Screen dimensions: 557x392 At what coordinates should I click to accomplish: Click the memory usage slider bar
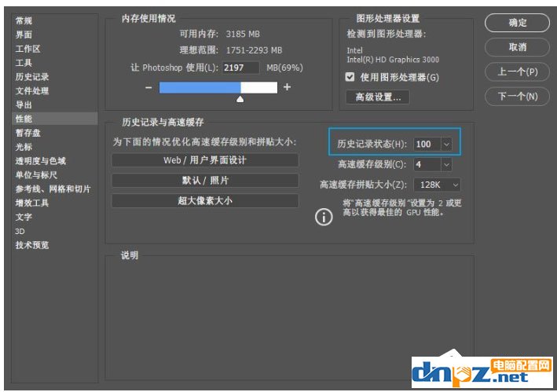[x=218, y=87]
